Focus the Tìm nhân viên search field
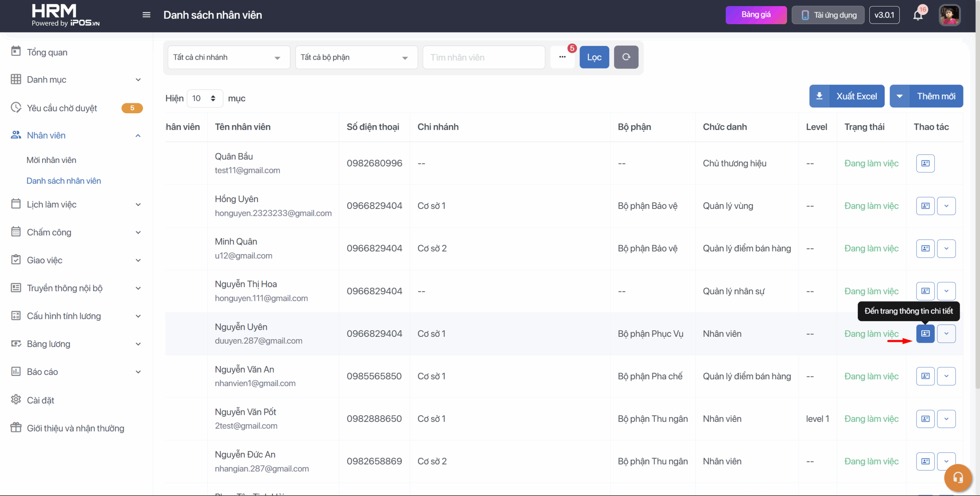Image resolution: width=980 pixels, height=496 pixels. (483, 57)
